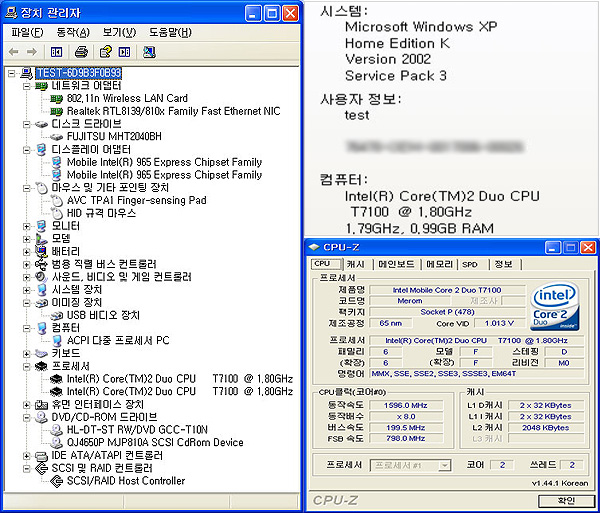Screen dimensions: 600x513
Task: Open the 프로세서 #1 dropdown in CPU-Z
Action: (x=444, y=466)
